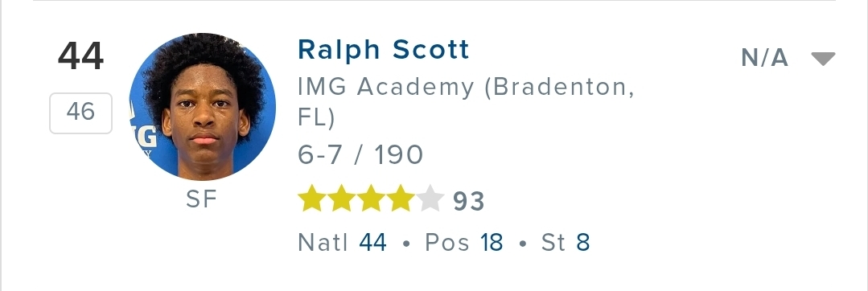The width and height of the screenshot is (868, 291).
Task: Click the IMG Academy (Bradenton, FL) text
Action: [466, 102]
